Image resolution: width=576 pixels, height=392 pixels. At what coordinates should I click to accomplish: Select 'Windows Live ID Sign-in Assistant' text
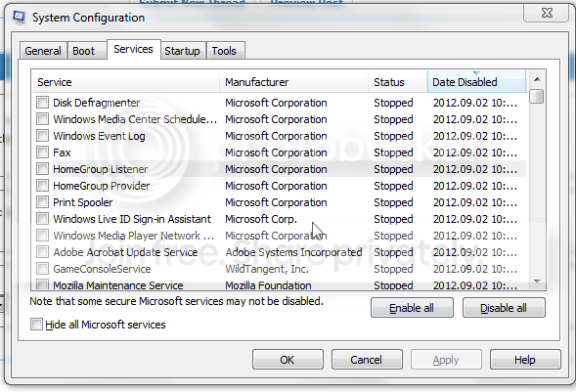[132, 219]
